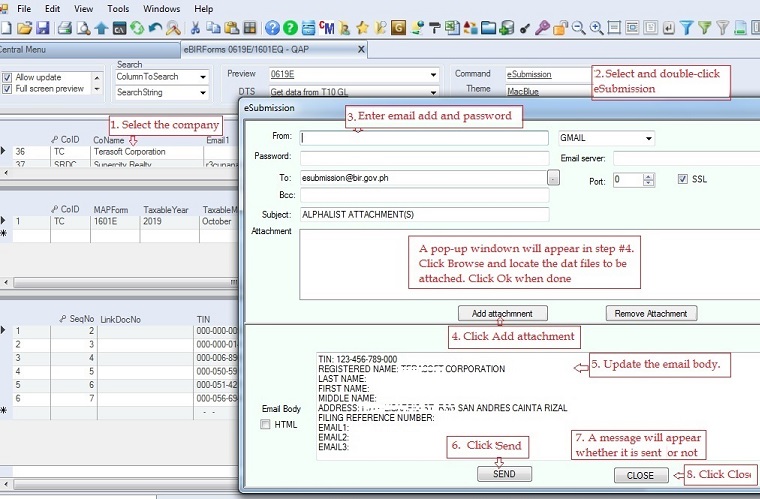The height and width of the screenshot is (499, 760).
Task: Click the green refresh arrows icon
Action: pos(137,28)
